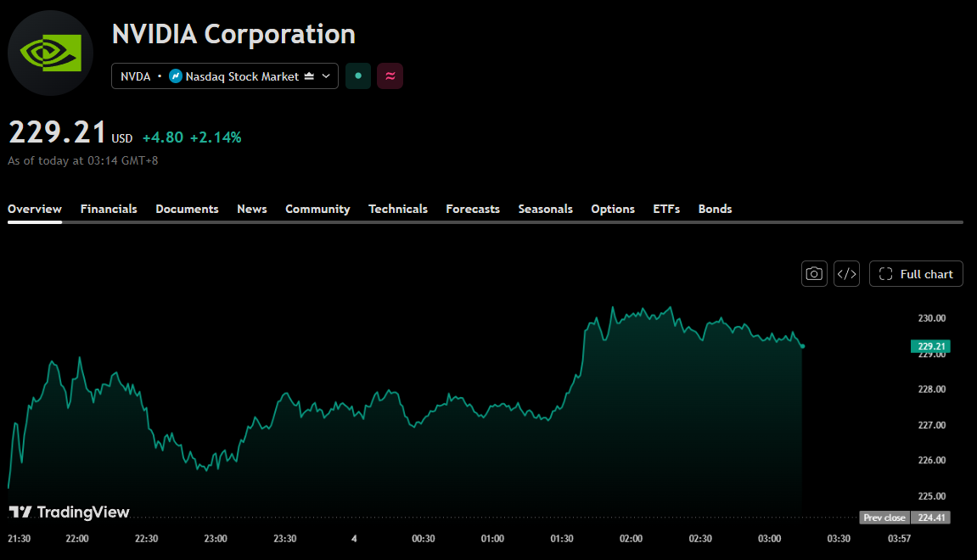Click the 00:30 time axis label
Viewport: 977px width, 560px height.
pos(423,539)
